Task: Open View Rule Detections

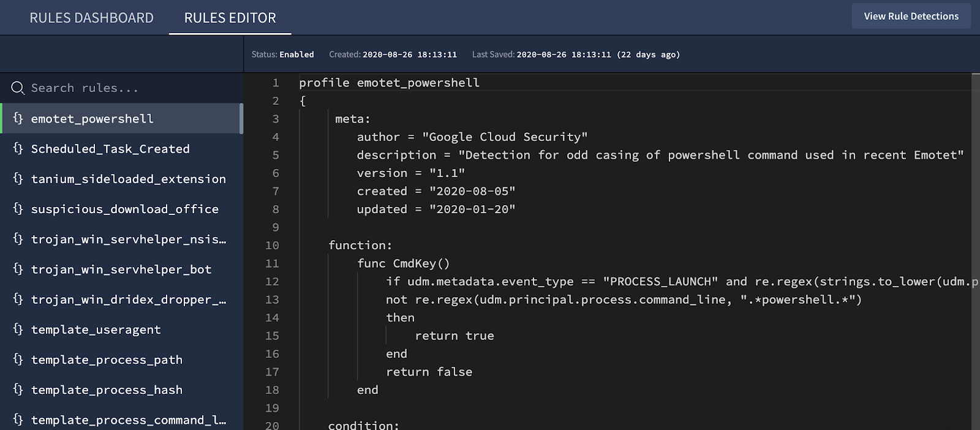Action: click(911, 16)
